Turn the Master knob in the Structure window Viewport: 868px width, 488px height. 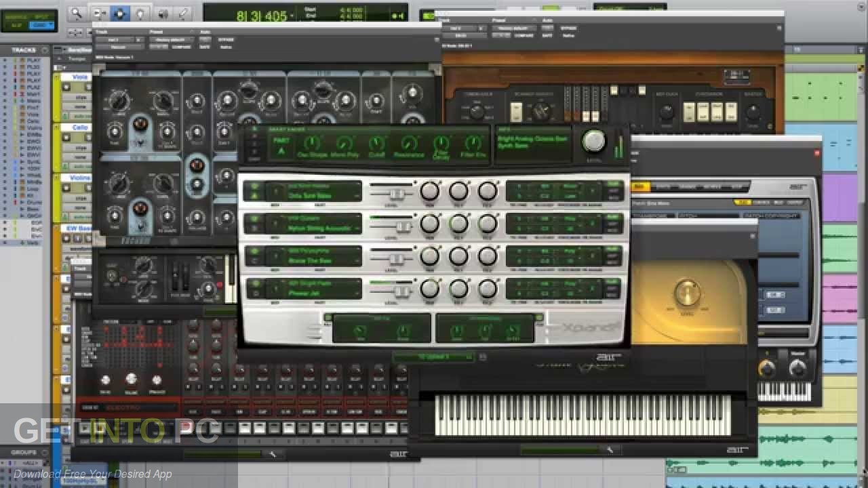(x=798, y=368)
